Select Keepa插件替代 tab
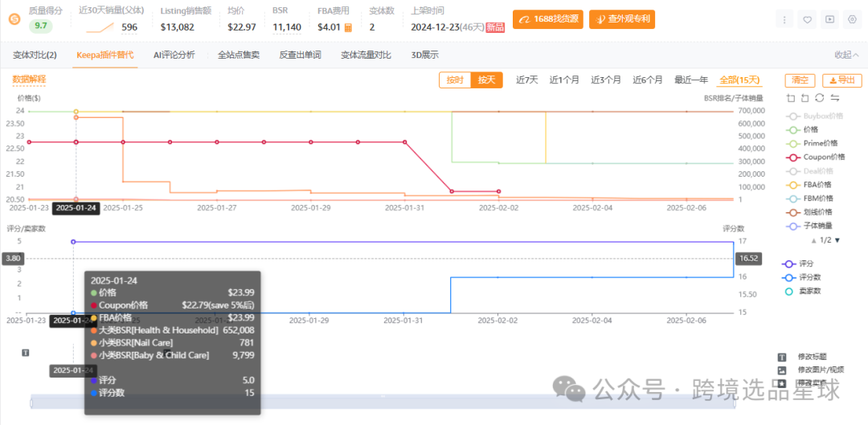 coord(104,55)
